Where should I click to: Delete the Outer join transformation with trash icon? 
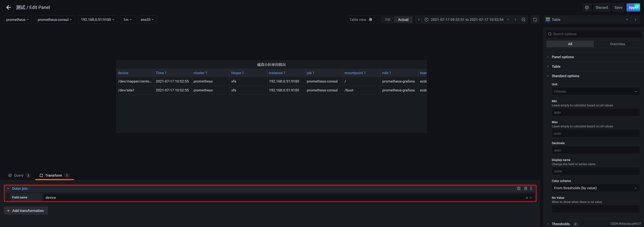coord(526,189)
